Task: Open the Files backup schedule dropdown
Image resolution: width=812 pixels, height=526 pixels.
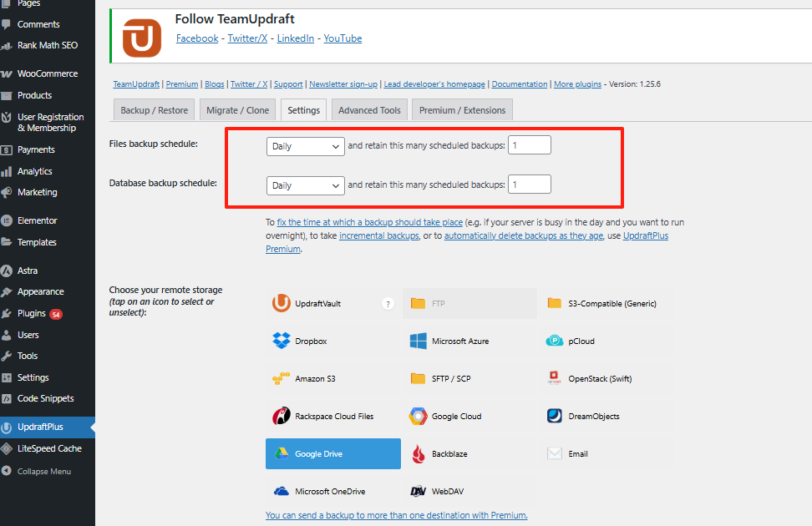Action: [305, 146]
